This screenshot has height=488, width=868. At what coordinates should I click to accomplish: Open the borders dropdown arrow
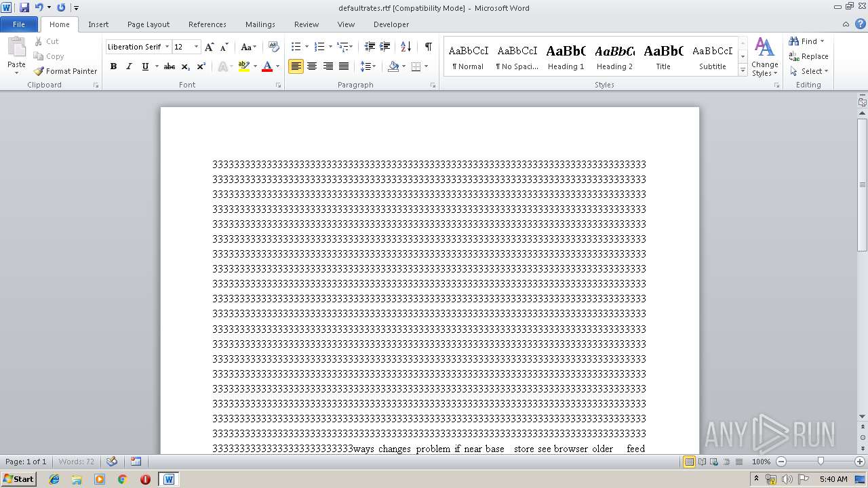[426, 66]
